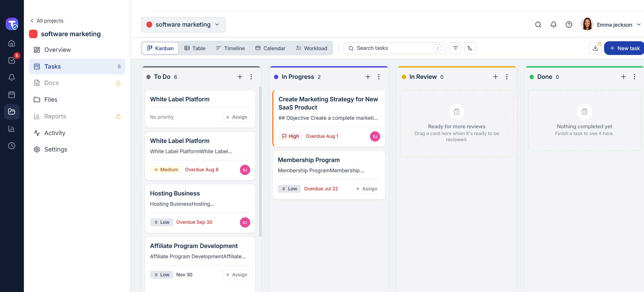Switch to the Timeline view tab
Viewport: 644px width, 292px height.
[230, 48]
